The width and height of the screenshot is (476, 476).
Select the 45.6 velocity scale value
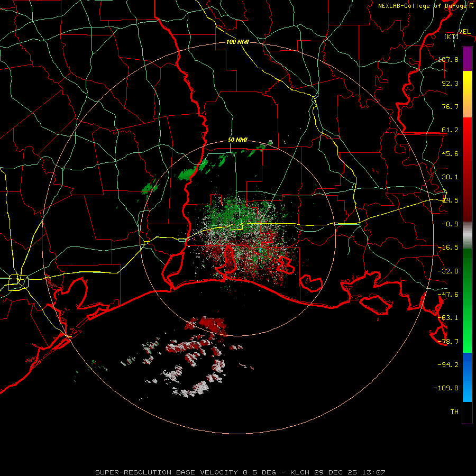[x=450, y=153]
